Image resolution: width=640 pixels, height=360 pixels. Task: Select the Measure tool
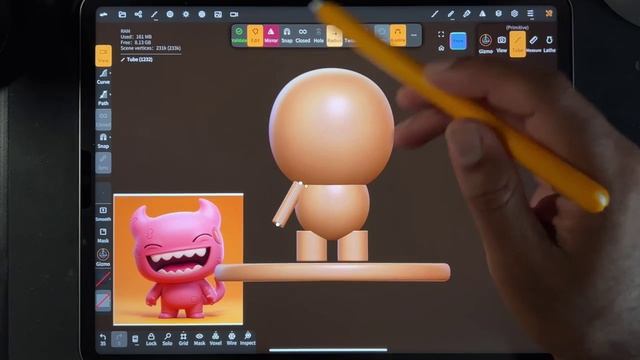533,44
